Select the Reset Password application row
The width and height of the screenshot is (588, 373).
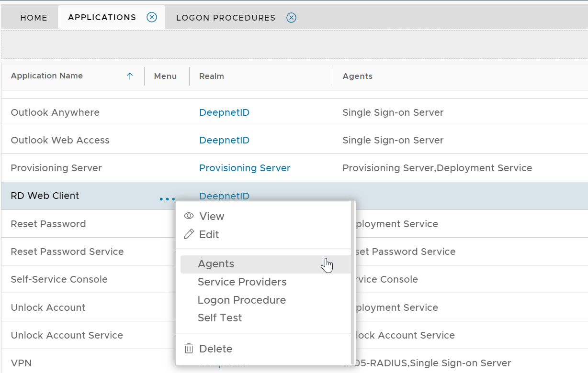tap(48, 224)
